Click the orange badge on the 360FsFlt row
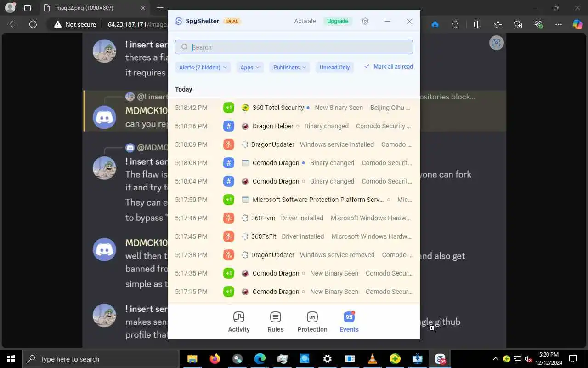This screenshot has width=588, height=368. (x=229, y=236)
